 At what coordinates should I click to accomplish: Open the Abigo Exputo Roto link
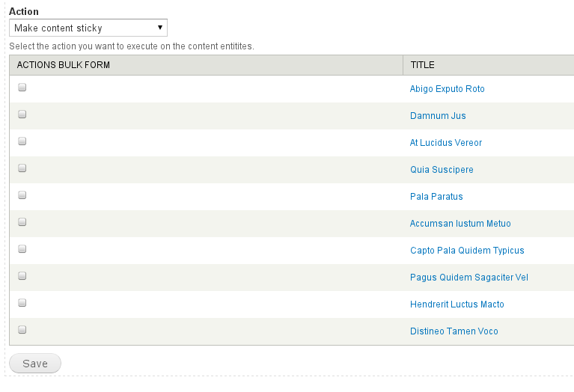[x=447, y=89]
